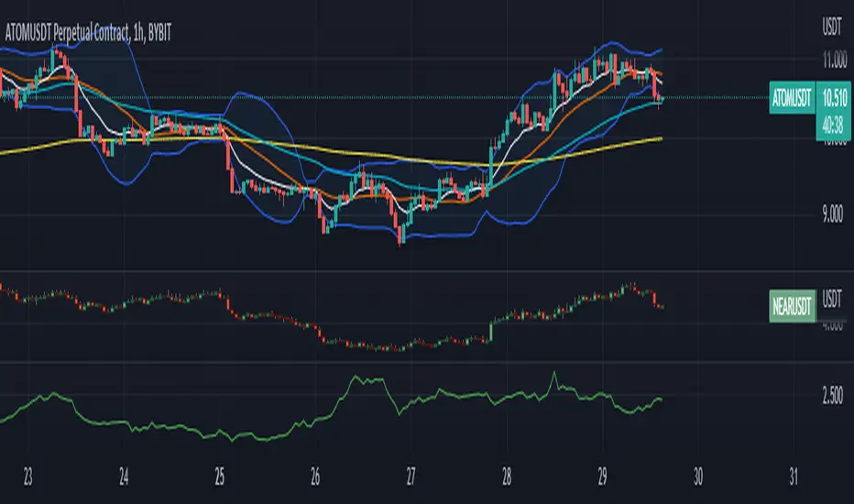The height and width of the screenshot is (504, 854).
Task: Click the 2.500 value on lower axis
Action: [x=833, y=396]
